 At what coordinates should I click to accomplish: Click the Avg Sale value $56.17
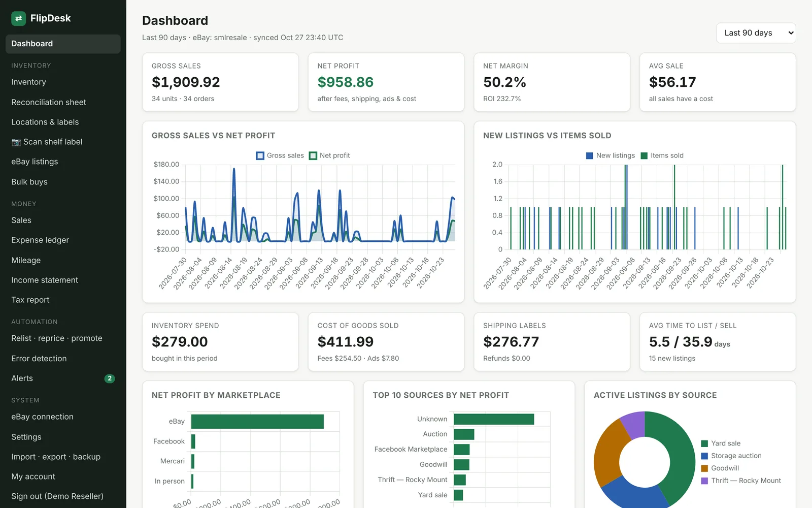(x=672, y=82)
